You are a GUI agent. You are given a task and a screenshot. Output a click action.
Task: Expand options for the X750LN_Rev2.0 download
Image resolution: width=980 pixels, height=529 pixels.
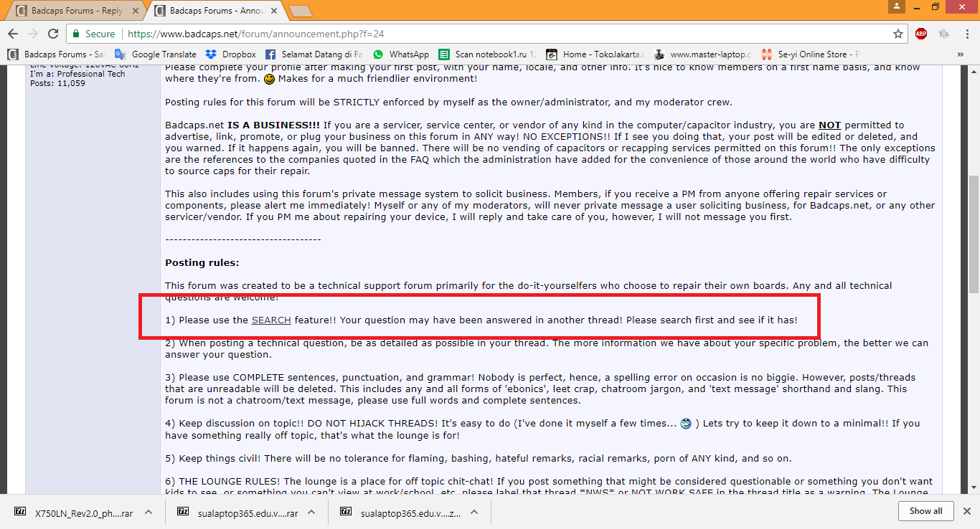149,512
